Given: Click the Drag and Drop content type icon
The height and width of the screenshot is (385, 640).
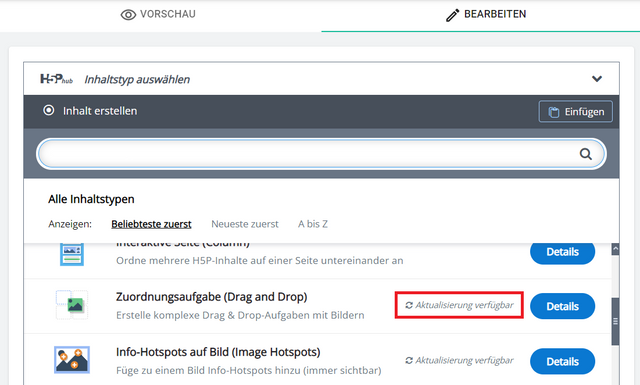Looking at the screenshot, I should coord(72,305).
